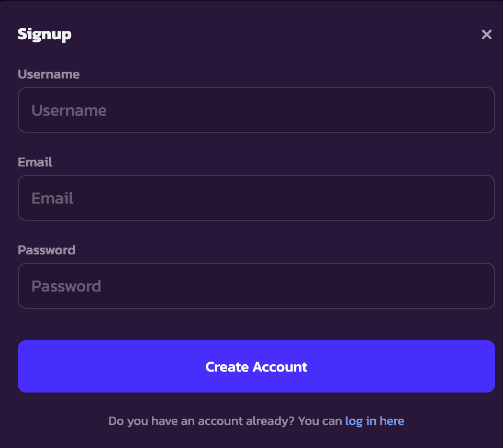Dismiss the signup modal using the cross icon
Viewport: 503px width, 448px height.
486,35
